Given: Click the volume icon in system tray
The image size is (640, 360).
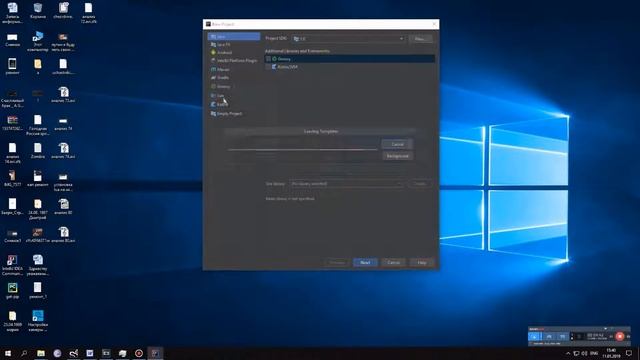Looking at the screenshot, I should pyautogui.click(x=584, y=353).
